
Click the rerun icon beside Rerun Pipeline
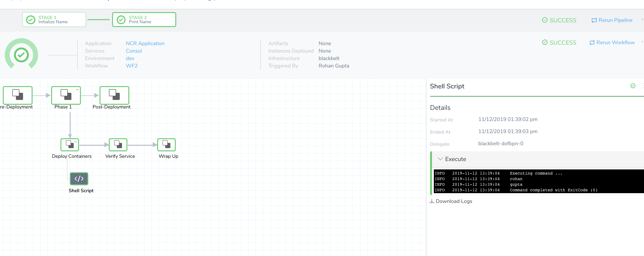pos(594,20)
